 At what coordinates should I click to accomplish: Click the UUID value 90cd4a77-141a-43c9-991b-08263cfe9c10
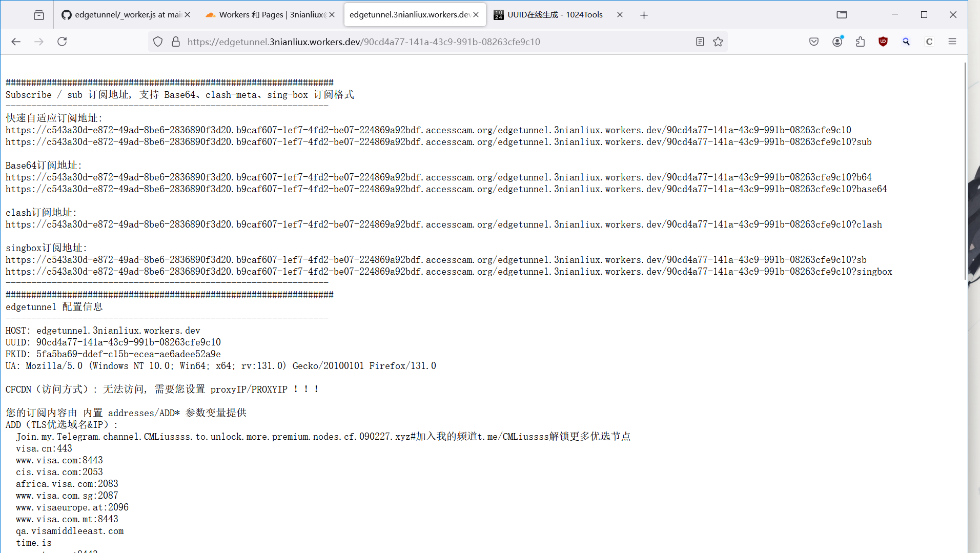coord(129,342)
